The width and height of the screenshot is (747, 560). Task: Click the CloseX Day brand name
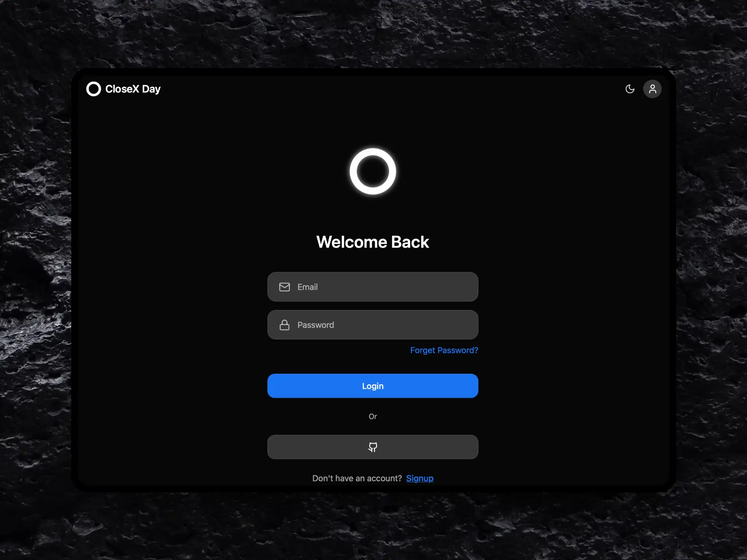coord(133,89)
